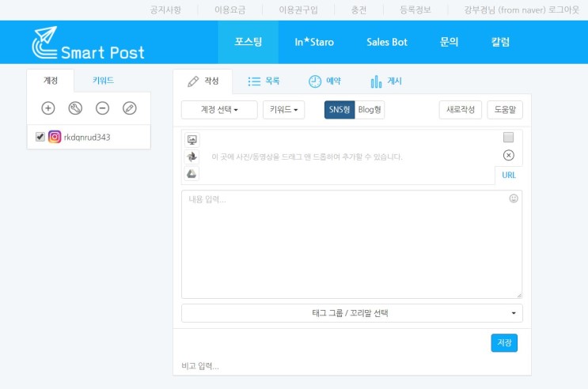This screenshot has height=389, width=588.
Task: Open the 작성 tab
Action: [203, 81]
